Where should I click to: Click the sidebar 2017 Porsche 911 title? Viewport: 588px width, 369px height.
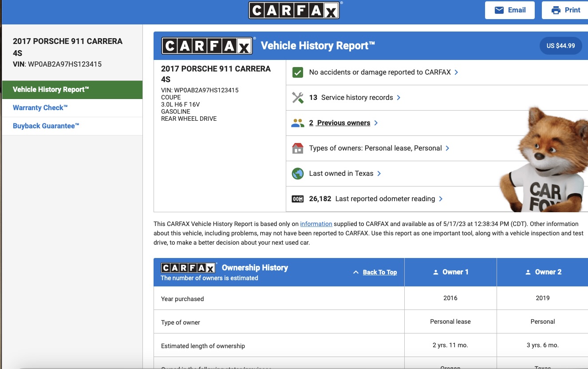click(67, 47)
